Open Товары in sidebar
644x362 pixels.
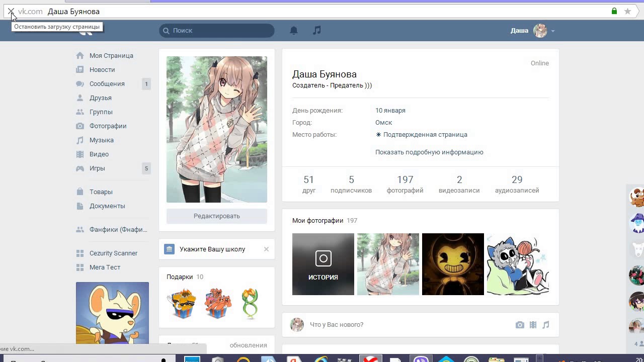(x=101, y=192)
